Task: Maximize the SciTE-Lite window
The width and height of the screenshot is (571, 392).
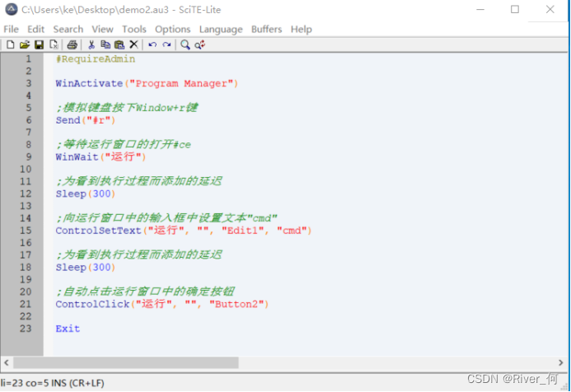Action: (515, 9)
